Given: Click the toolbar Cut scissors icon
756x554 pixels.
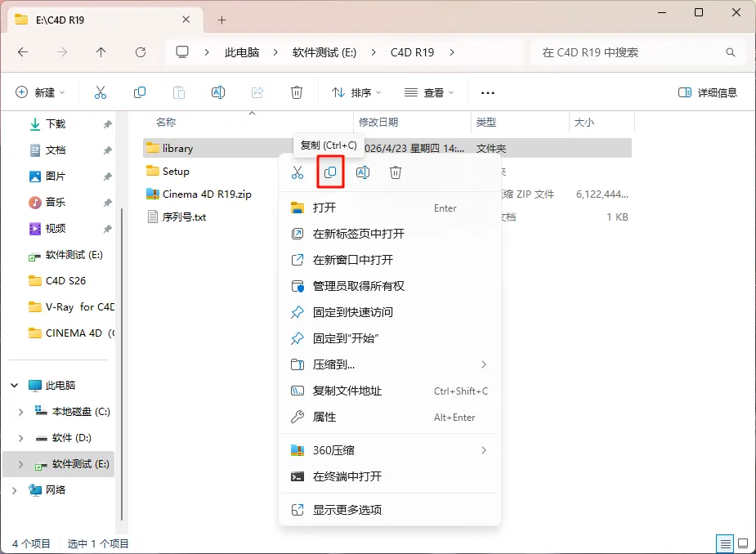Looking at the screenshot, I should point(101,92).
